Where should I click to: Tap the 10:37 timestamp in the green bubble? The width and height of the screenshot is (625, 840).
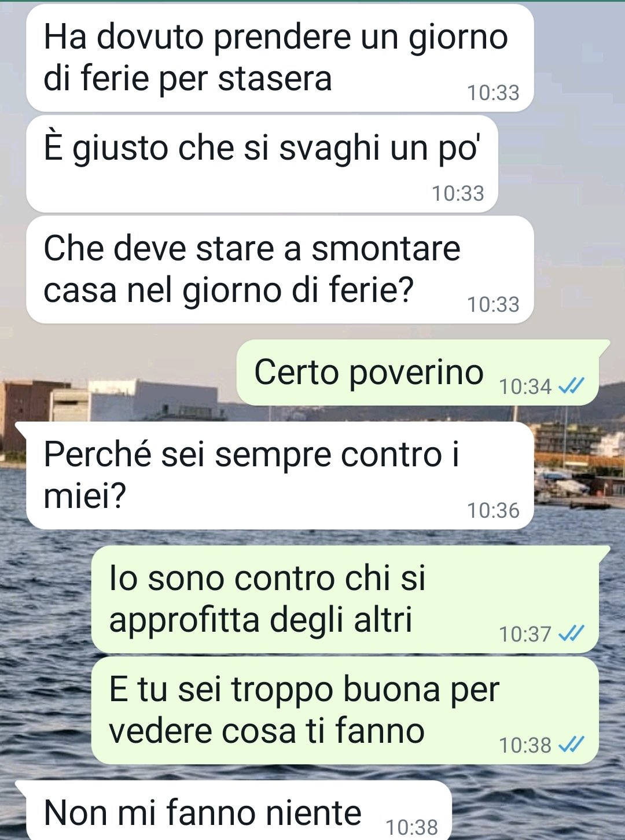tap(525, 634)
